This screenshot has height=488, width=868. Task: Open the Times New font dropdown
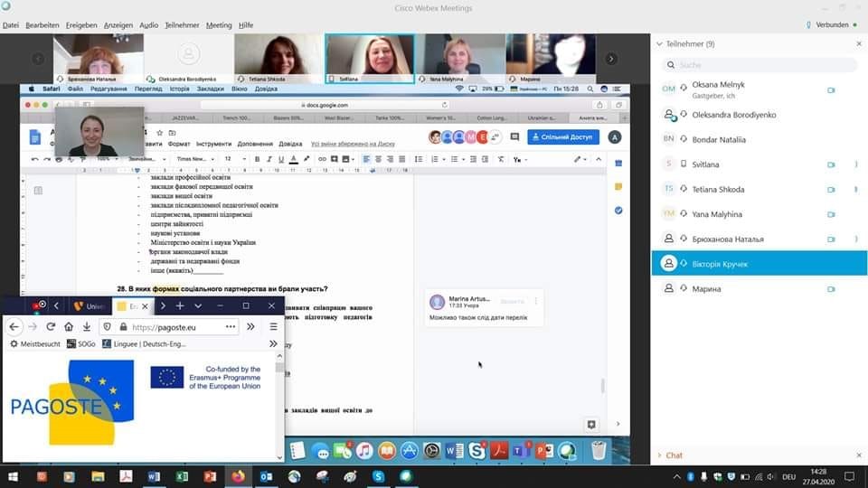click(x=195, y=159)
